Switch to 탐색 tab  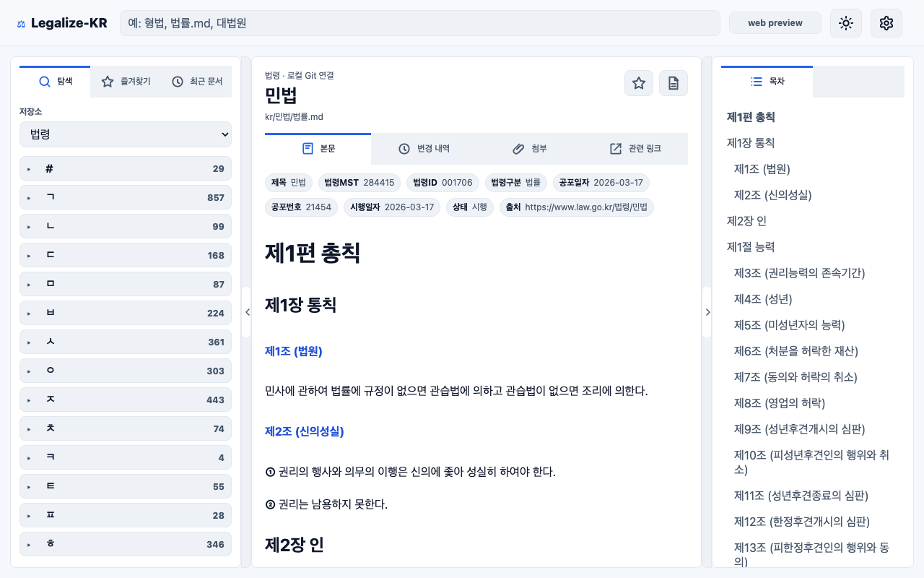coord(55,82)
